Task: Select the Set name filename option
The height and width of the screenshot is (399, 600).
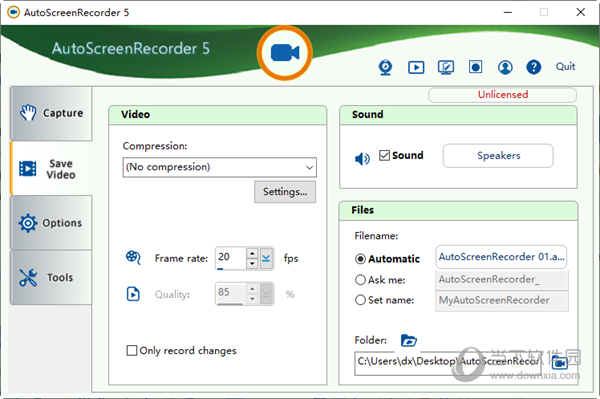Action: [360, 300]
